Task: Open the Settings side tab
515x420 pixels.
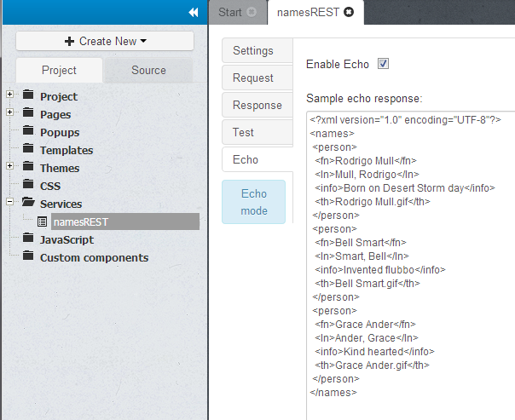Action: [253, 50]
